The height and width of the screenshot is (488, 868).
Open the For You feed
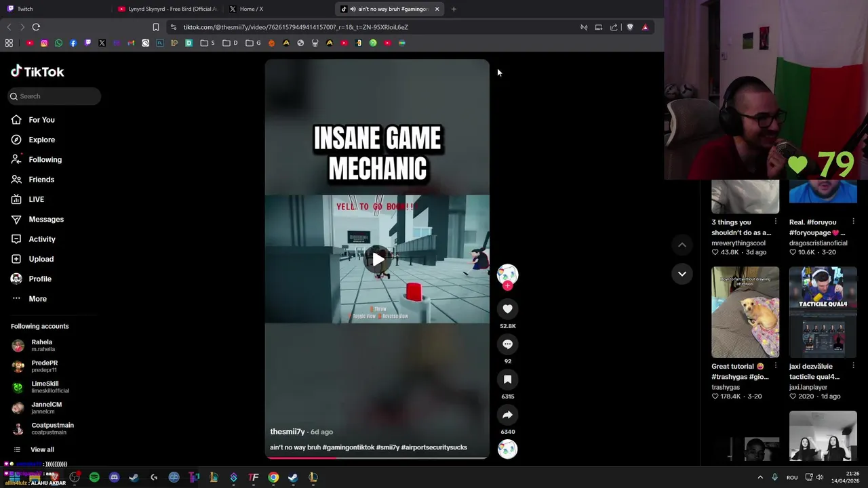33,120
